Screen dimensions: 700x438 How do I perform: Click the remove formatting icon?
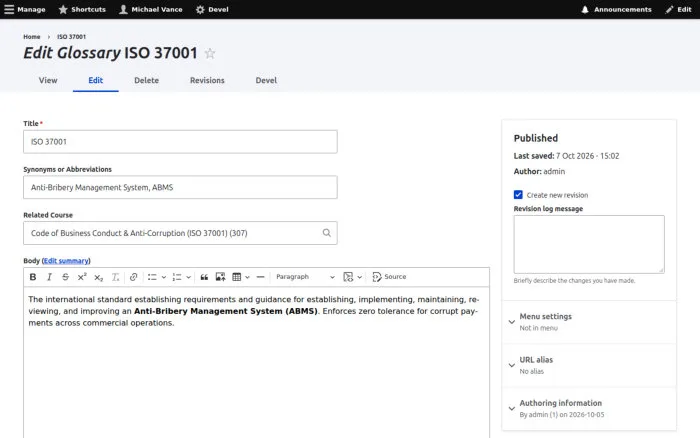point(115,277)
